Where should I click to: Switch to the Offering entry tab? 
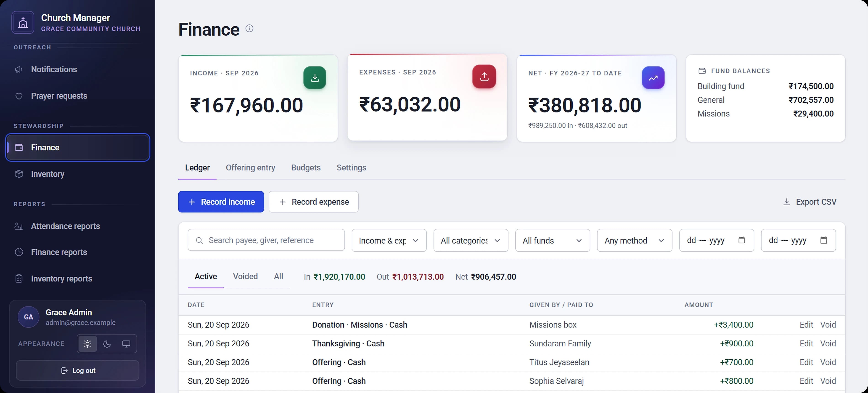[250, 167]
